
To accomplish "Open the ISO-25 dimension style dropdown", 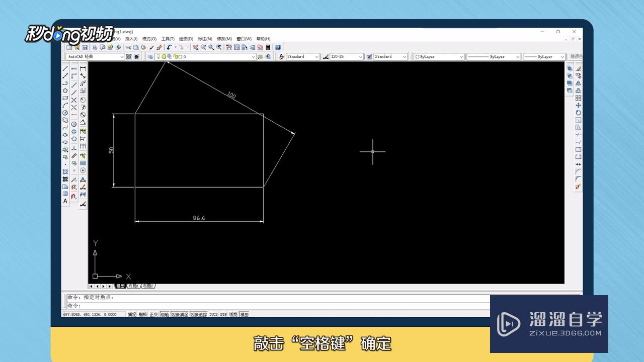I will click(x=347, y=57).
